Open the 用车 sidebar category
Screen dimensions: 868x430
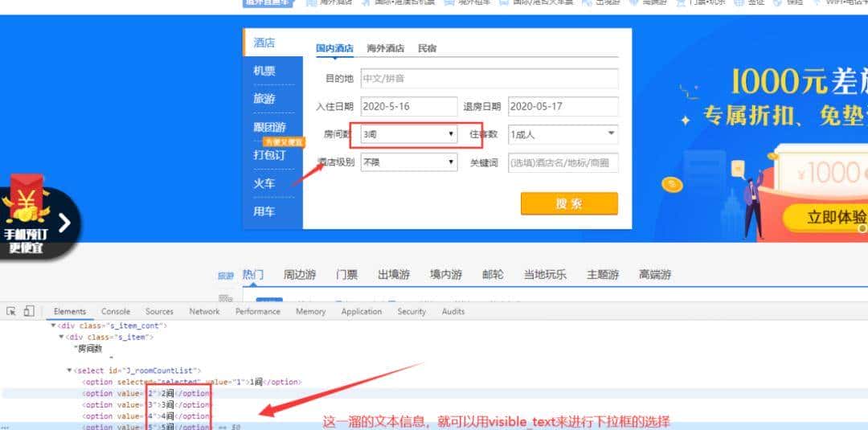pyautogui.click(x=264, y=211)
